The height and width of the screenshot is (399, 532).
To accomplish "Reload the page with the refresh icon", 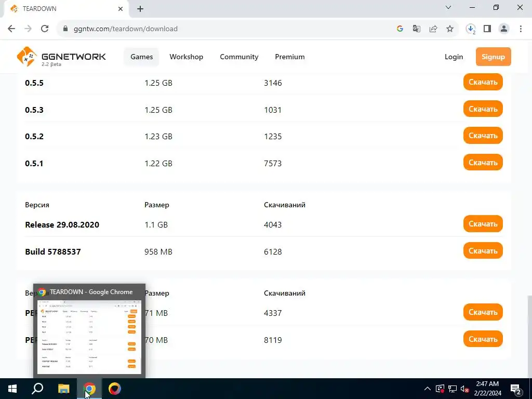I will [45, 29].
